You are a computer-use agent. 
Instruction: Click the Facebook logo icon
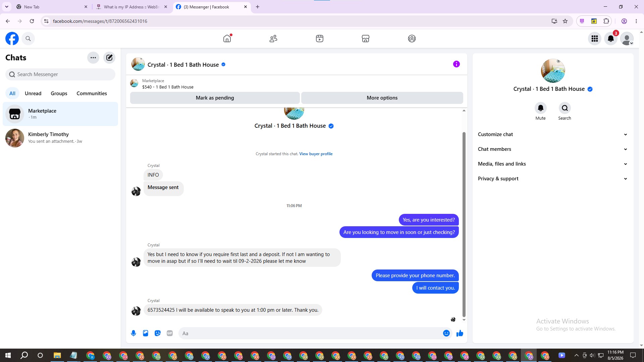[12, 39]
